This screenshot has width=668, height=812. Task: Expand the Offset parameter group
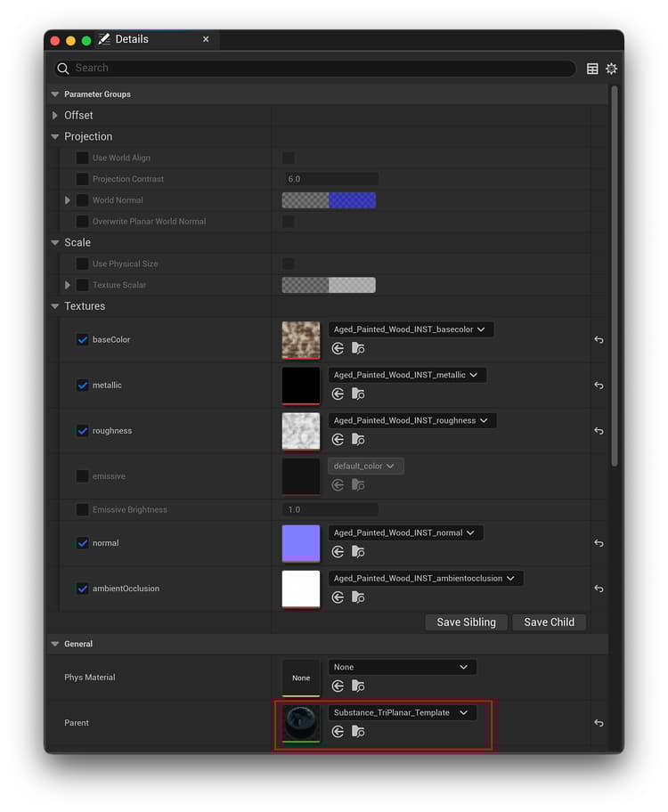(x=55, y=116)
